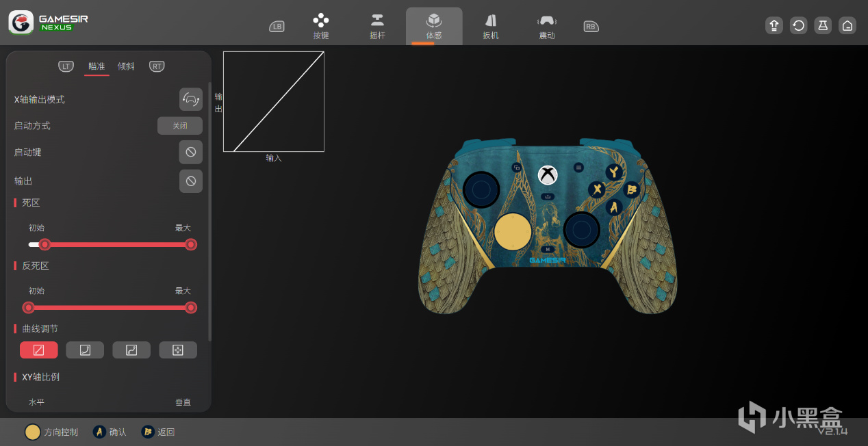
Task: Go to home via the house icon
Action: coord(847,25)
